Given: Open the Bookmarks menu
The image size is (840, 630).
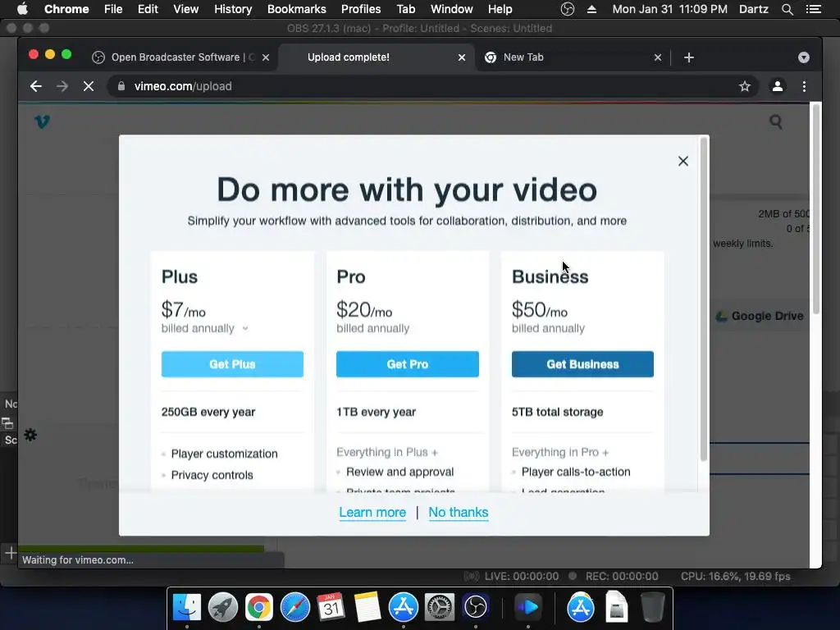Looking at the screenshot, I should point(297,9).
